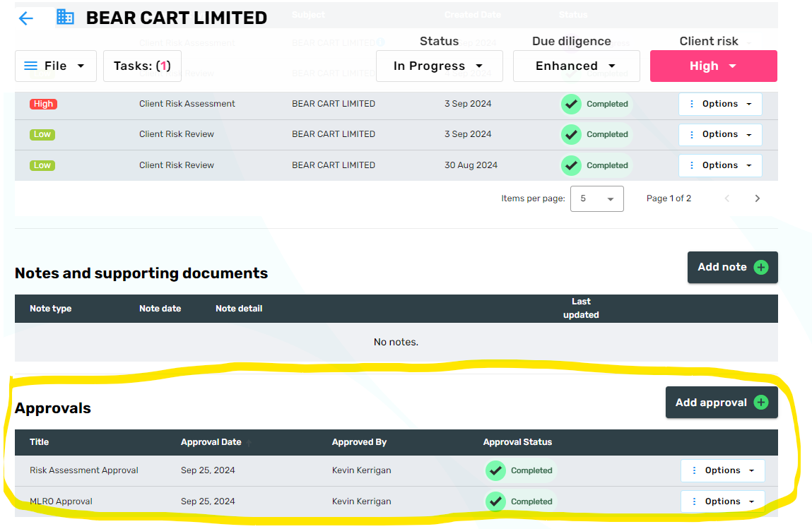This screenshot has height=529, width=812.
Task: Click the company building icon
Action: pyautogui.click(x=65, y=18)
